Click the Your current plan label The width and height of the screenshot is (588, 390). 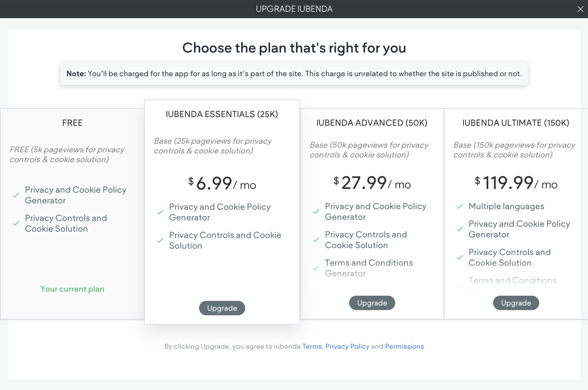72,289
